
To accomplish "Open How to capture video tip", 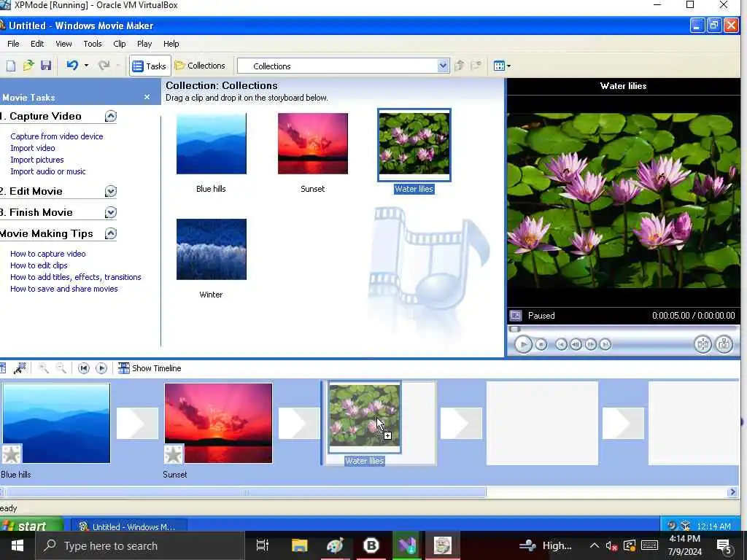I will pos(48,254).
